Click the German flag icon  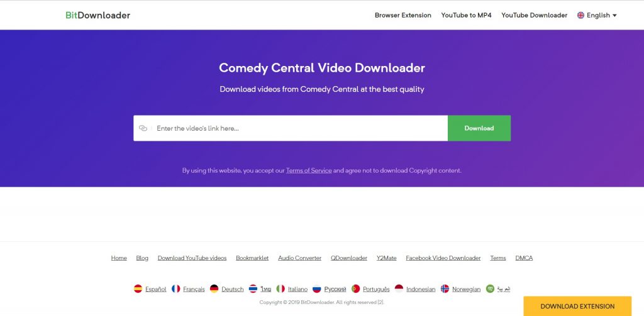tap(214, 289)
